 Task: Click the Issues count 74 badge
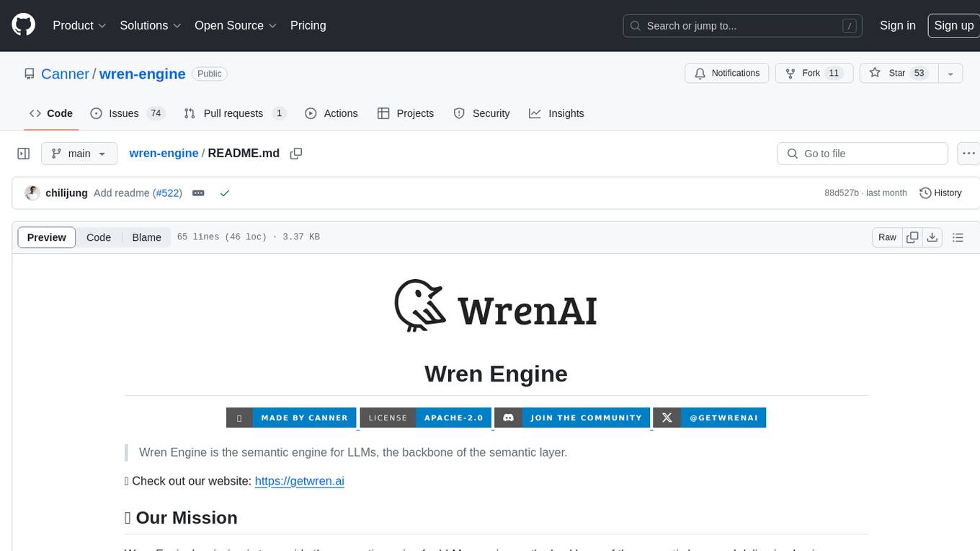tap(155, 113)
